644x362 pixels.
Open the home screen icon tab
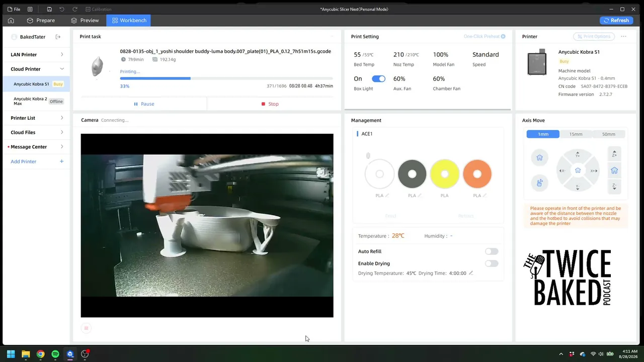coord(11,21)
